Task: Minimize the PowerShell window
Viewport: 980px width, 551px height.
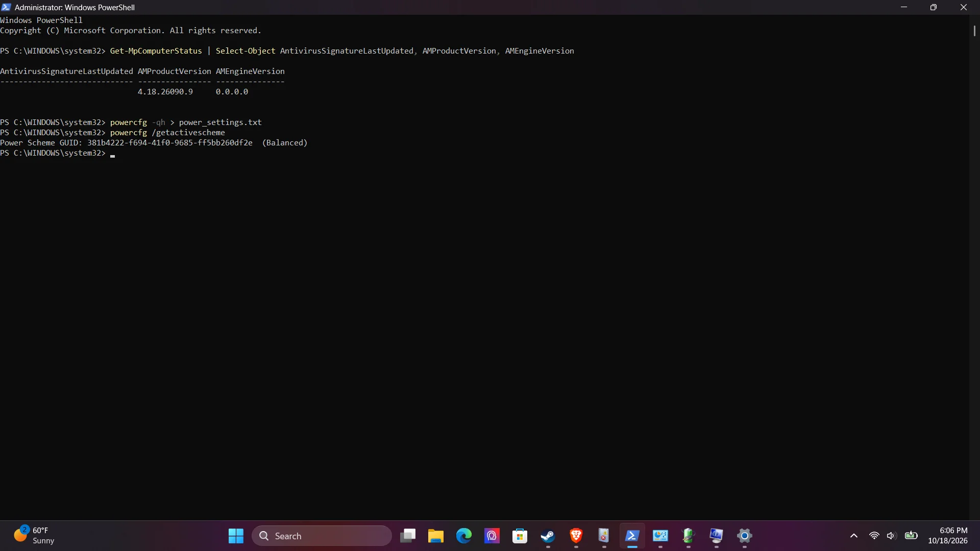Action: 904,7
